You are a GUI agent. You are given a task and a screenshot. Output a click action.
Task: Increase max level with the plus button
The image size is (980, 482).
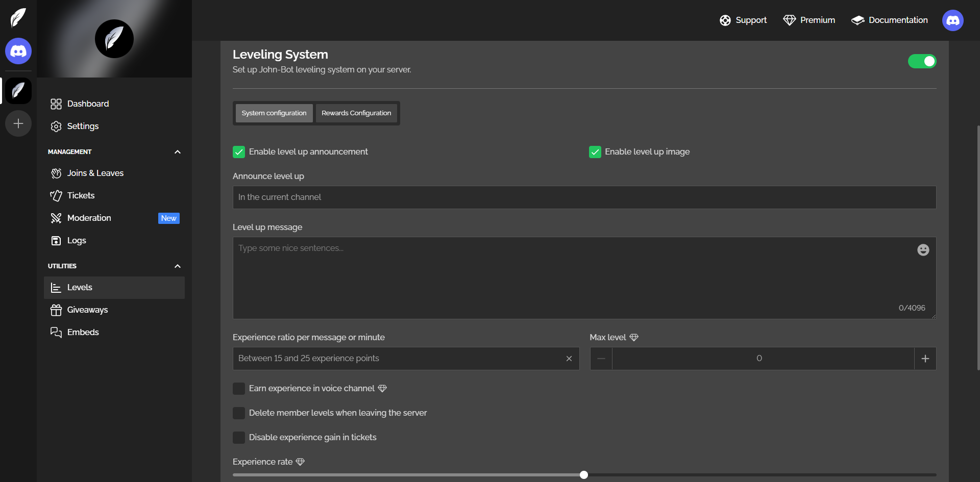(x=925, y=359)
